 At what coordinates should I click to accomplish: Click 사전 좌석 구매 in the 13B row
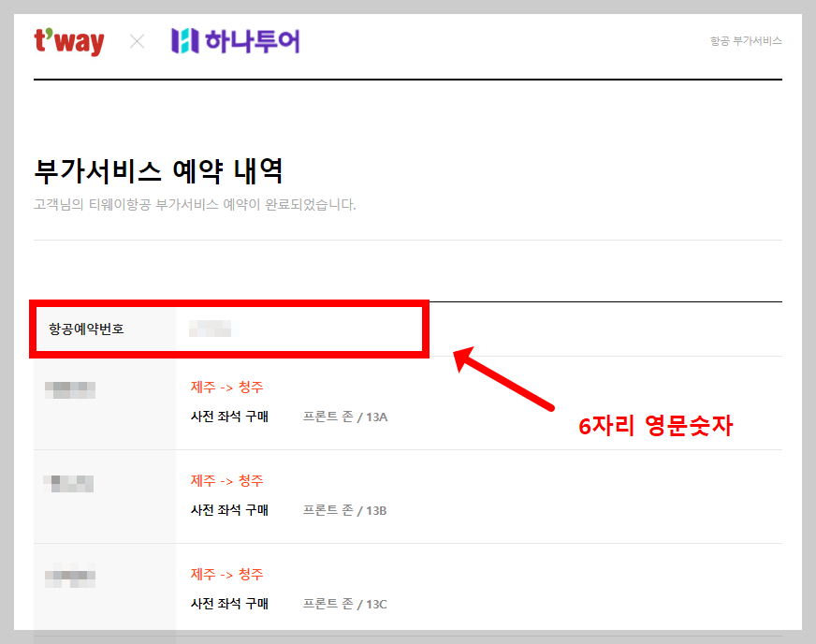pos(229,510)
